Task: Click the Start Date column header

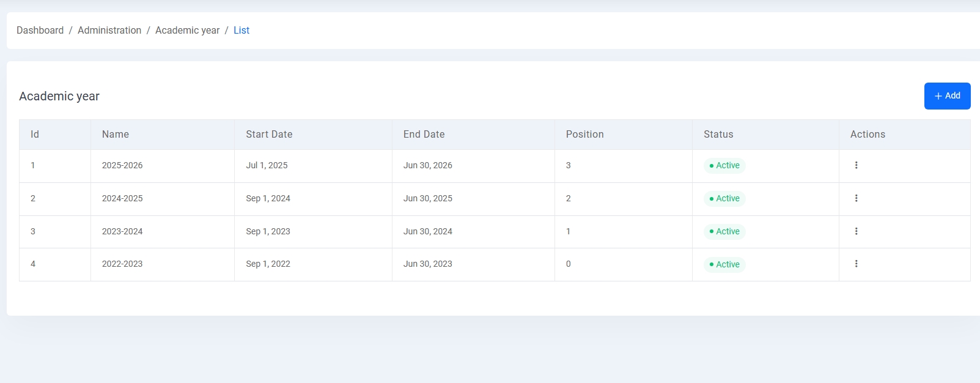Action: 269,135
